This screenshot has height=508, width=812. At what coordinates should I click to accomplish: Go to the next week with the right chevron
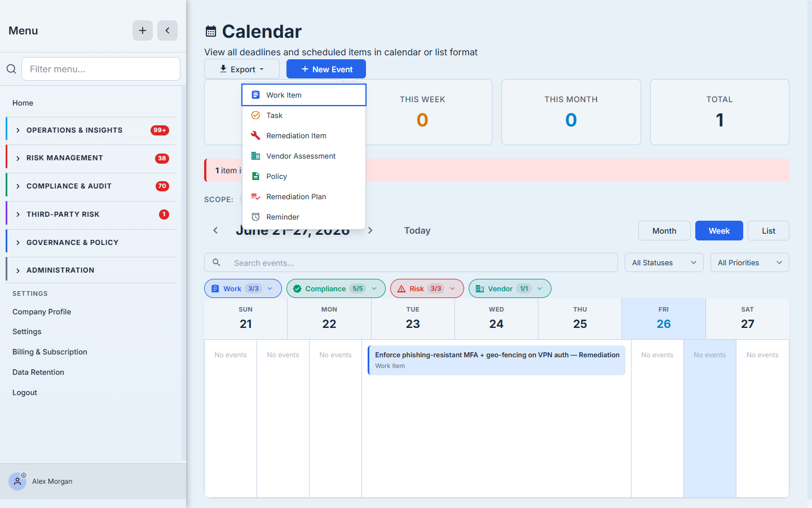click(x=370, y=230)
